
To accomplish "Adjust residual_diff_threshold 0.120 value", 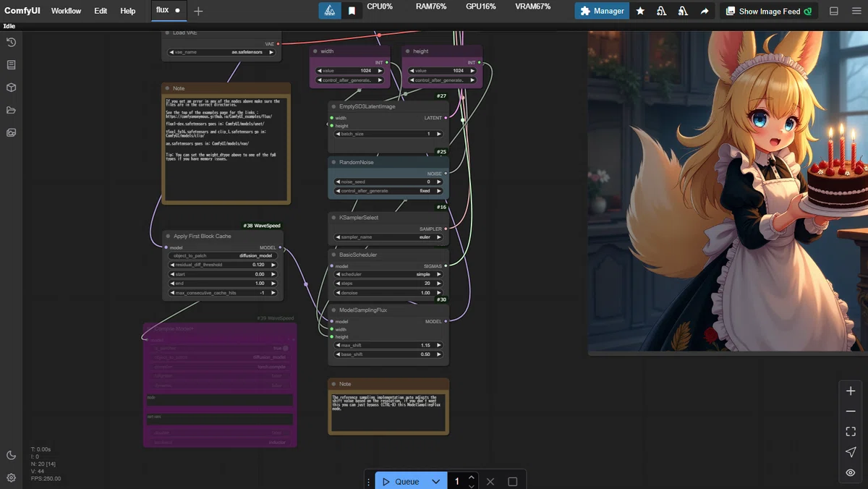I will click(x=223, y=265).
